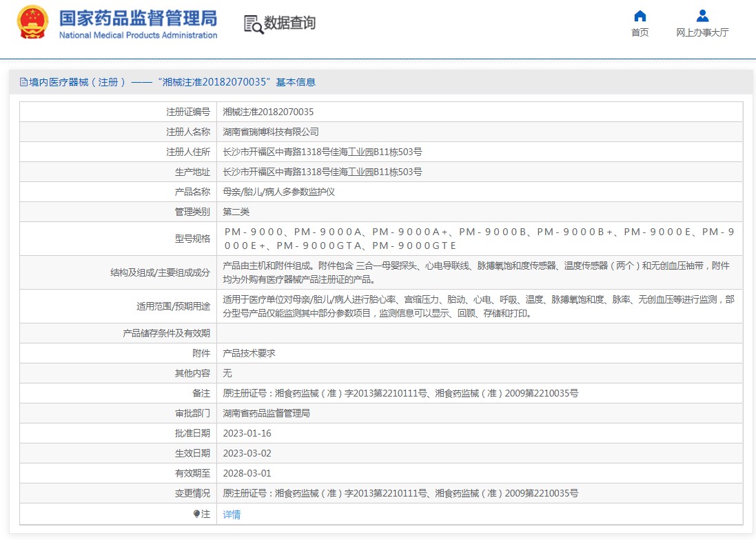This screenshot has width=756, height=540.
Task: Click the 注册人住所 address value
Action: [x=322, y=152]
